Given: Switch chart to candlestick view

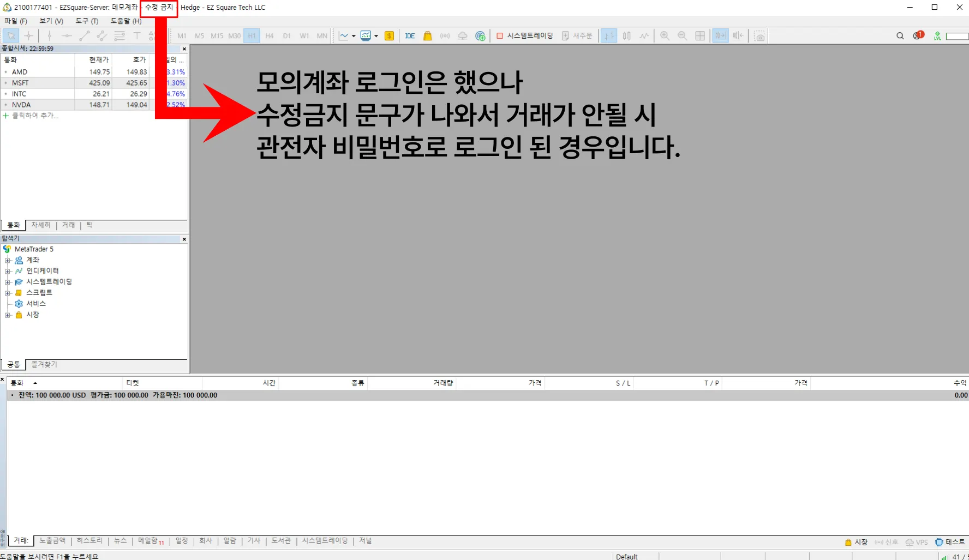Looking at the screenshot, I should coord(627,36).
